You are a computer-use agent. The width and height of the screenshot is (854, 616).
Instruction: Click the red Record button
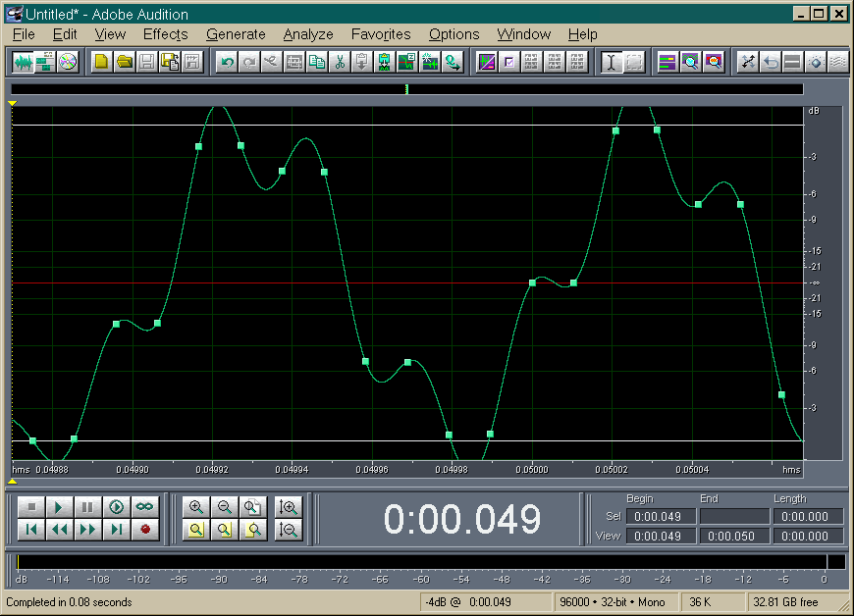(x=144, y=530)
